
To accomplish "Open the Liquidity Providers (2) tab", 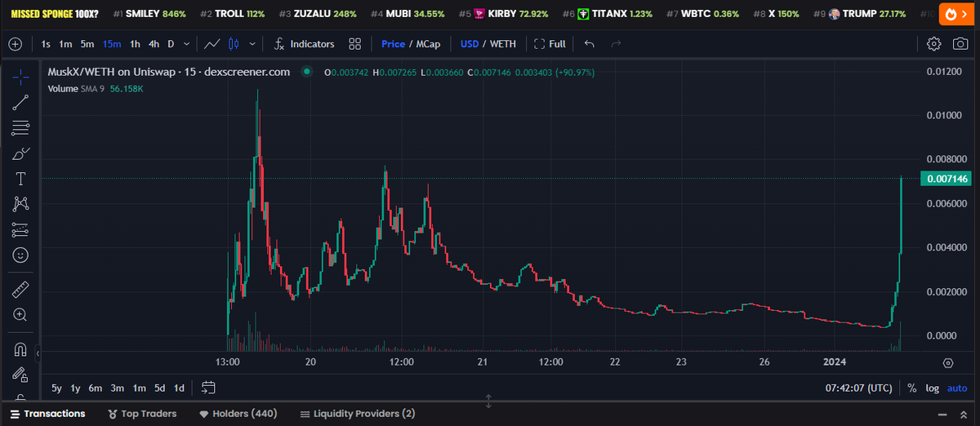I will point(358,414).
